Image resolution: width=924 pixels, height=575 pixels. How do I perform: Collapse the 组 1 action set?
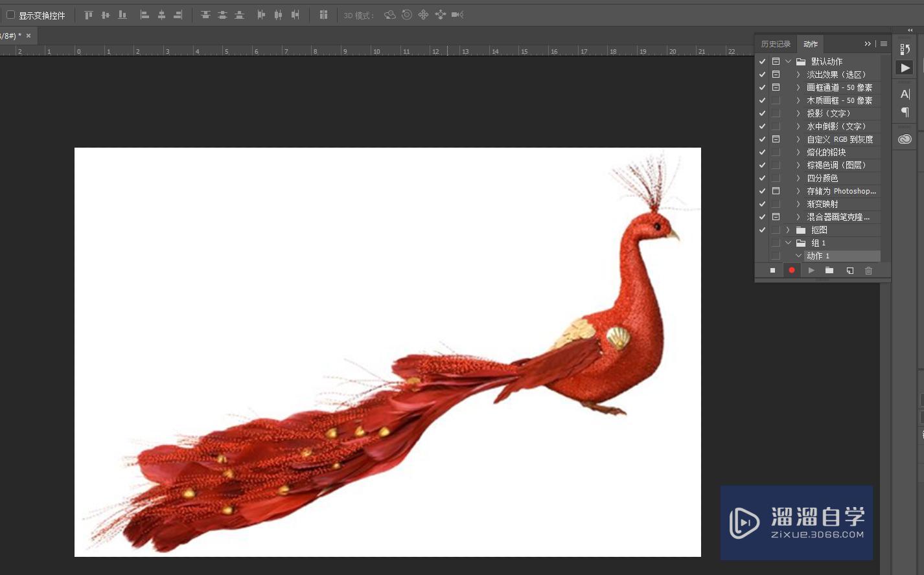coord(789,243)
